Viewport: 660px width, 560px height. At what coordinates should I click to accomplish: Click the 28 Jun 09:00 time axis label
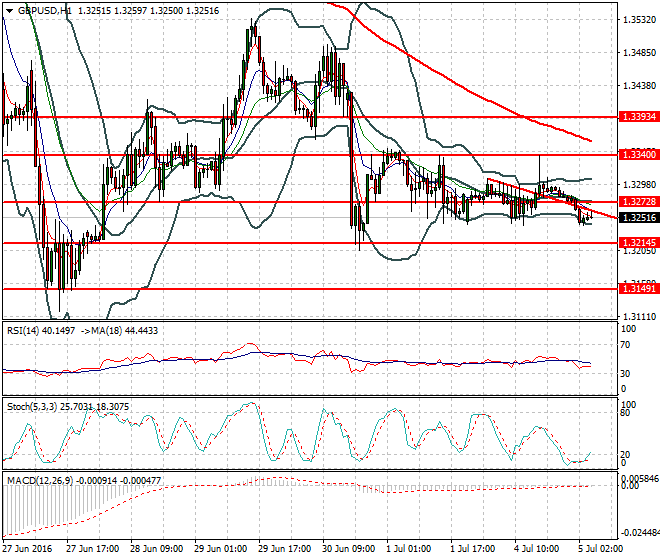(157, 549)
